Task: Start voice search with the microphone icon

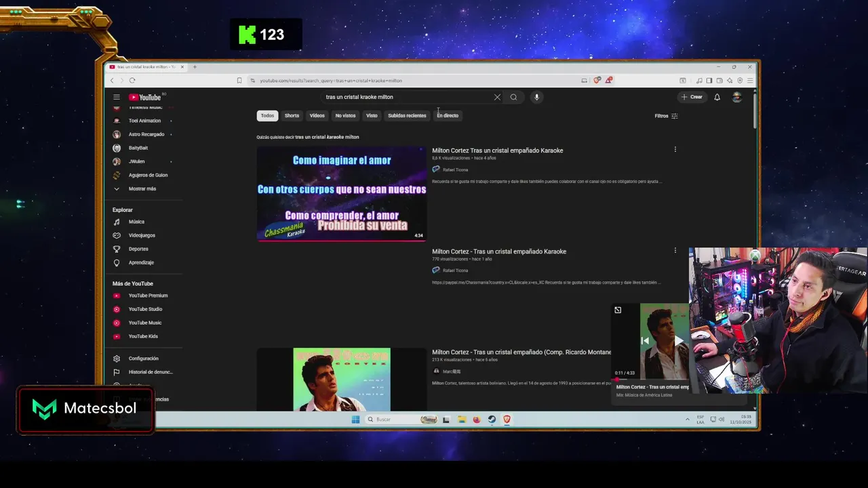Action: pos(536,97)
